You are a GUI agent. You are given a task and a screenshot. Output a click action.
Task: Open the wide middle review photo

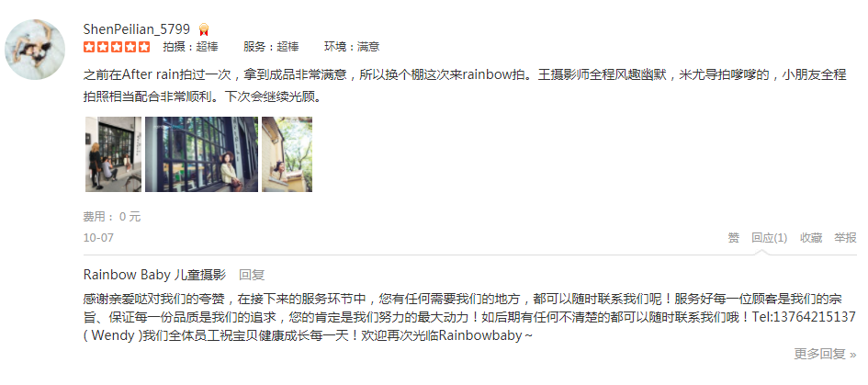[x=201, y=154]
